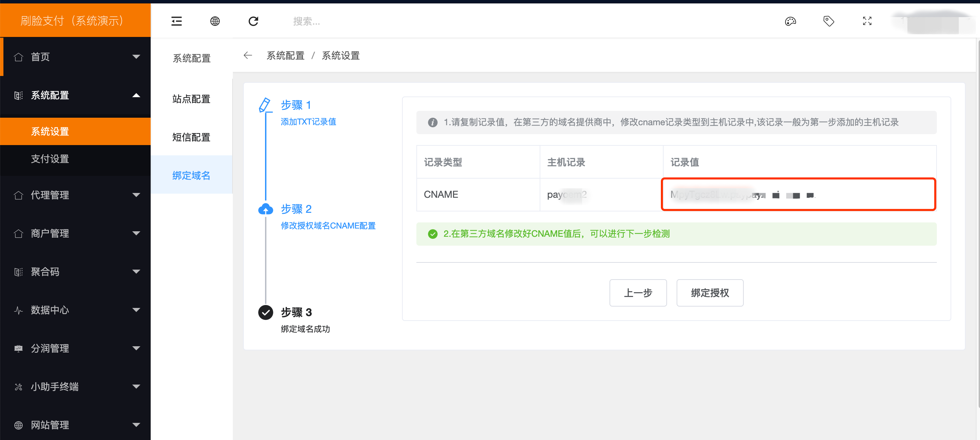Open the globe language icon in the top bar

[215, 21]
